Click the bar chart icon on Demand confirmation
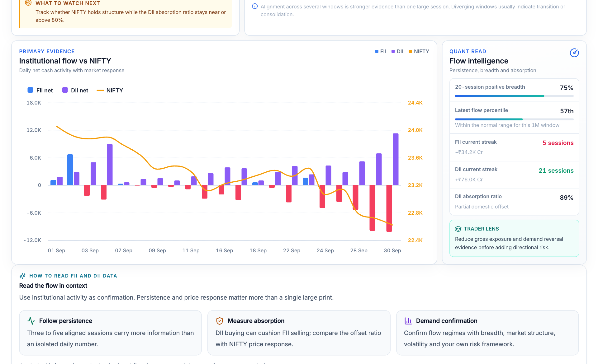The width and height of the screenshot is (598, 364). pyautogui.click(x=408, y=321)
